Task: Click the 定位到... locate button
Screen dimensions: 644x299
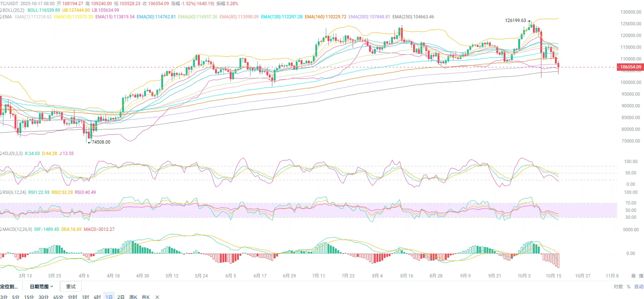Action: coord(9,287)
